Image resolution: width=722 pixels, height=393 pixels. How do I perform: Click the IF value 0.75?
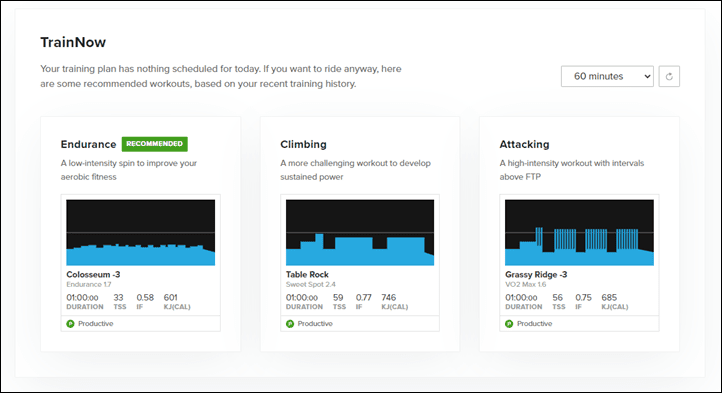(x=583, y=298)
